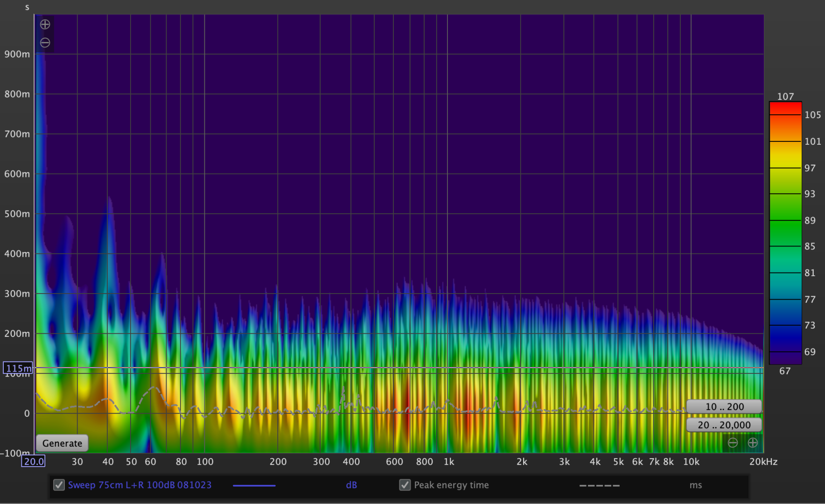Zoom in on the vertical time axis

[45, 24]
